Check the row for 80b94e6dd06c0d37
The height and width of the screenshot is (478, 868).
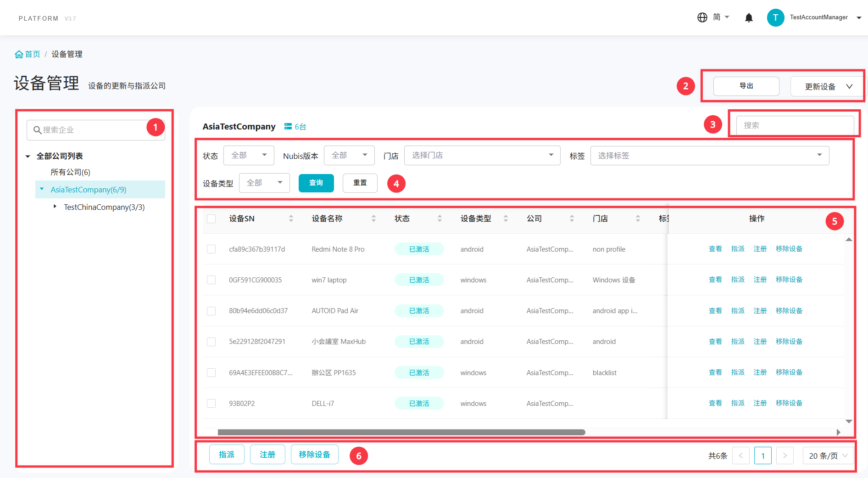211,311
